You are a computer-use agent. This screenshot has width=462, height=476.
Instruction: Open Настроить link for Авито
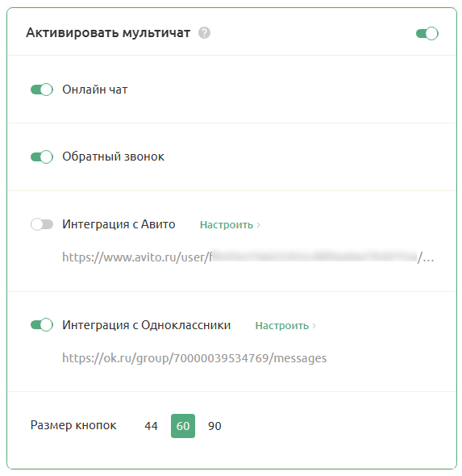[x=227, y=225]
